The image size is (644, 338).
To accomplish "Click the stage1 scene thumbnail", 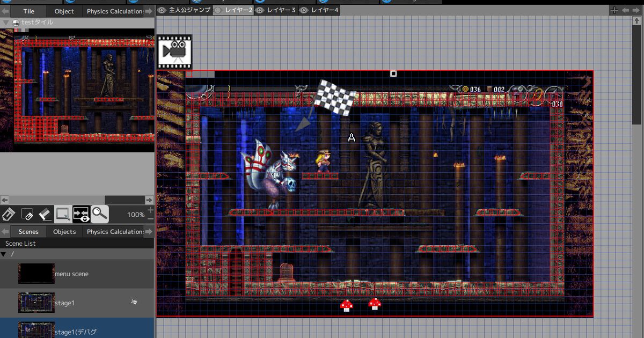I will pyautogui.click(x=36, y=303).
